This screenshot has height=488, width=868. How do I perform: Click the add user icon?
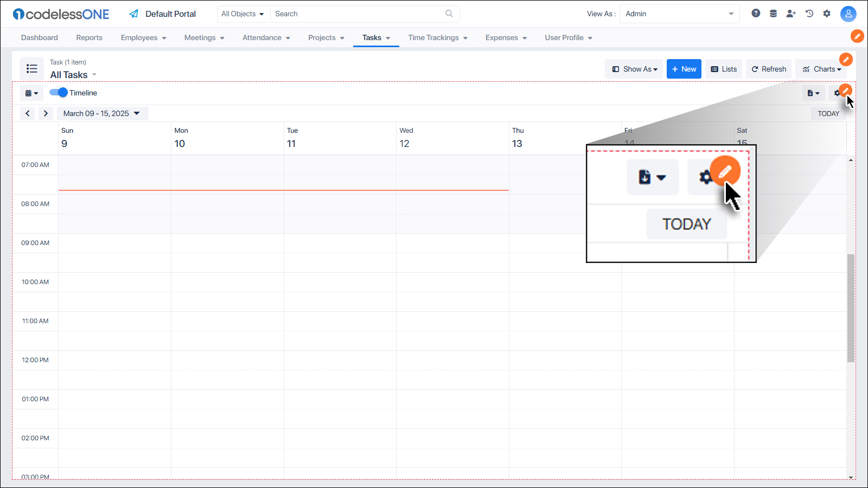click(791, 14)
